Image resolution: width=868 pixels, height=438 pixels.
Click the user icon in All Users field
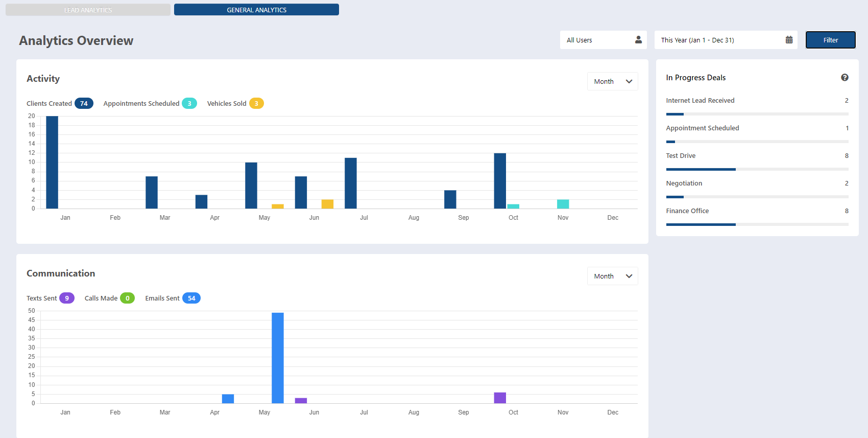point(638,40)
